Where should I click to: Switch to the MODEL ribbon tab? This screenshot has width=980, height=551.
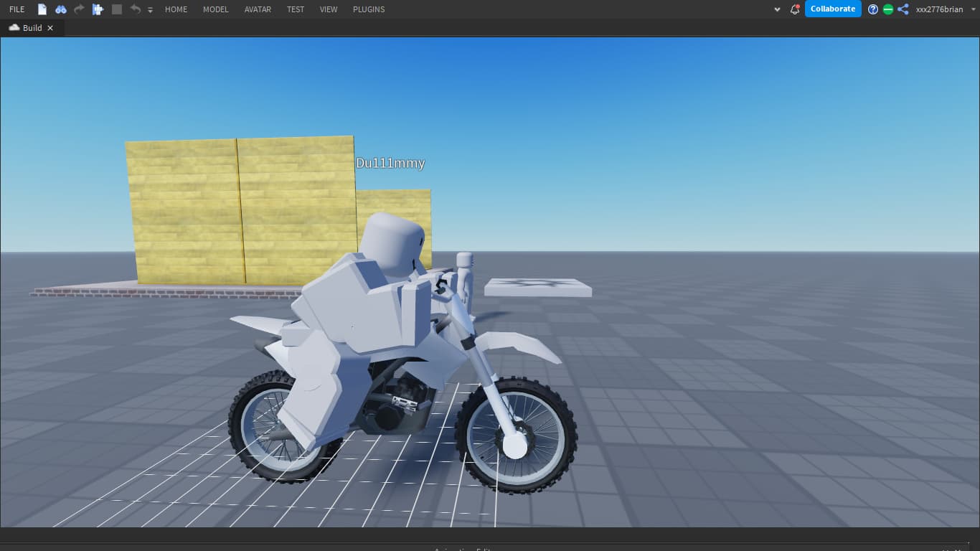pos(215,9)
